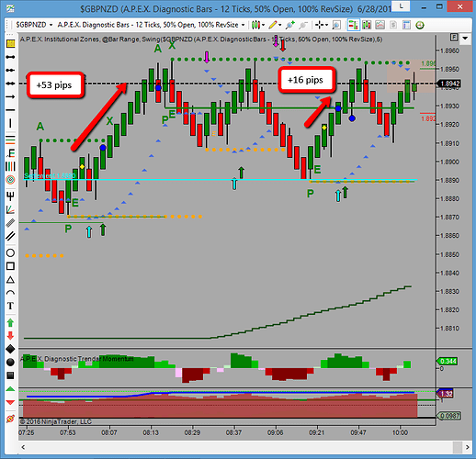Open the $GBPNZD instrument dropdown
Screen dimensions: 476x459
click(34, 25)
